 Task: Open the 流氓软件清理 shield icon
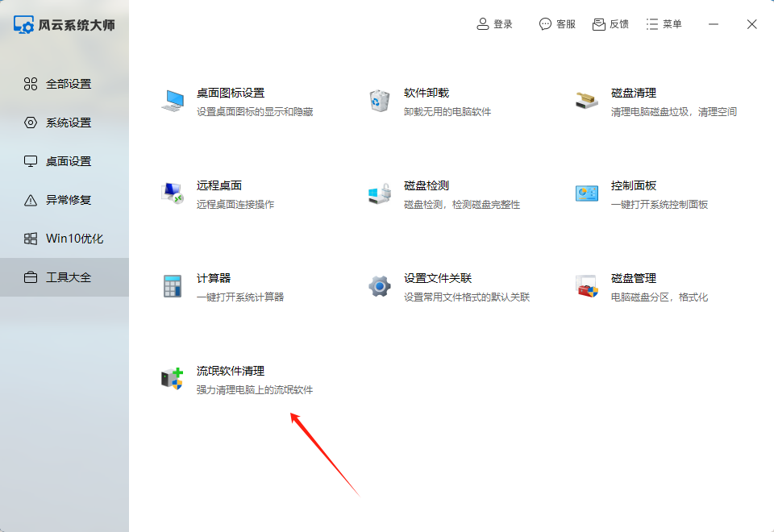tap(173, 379)
